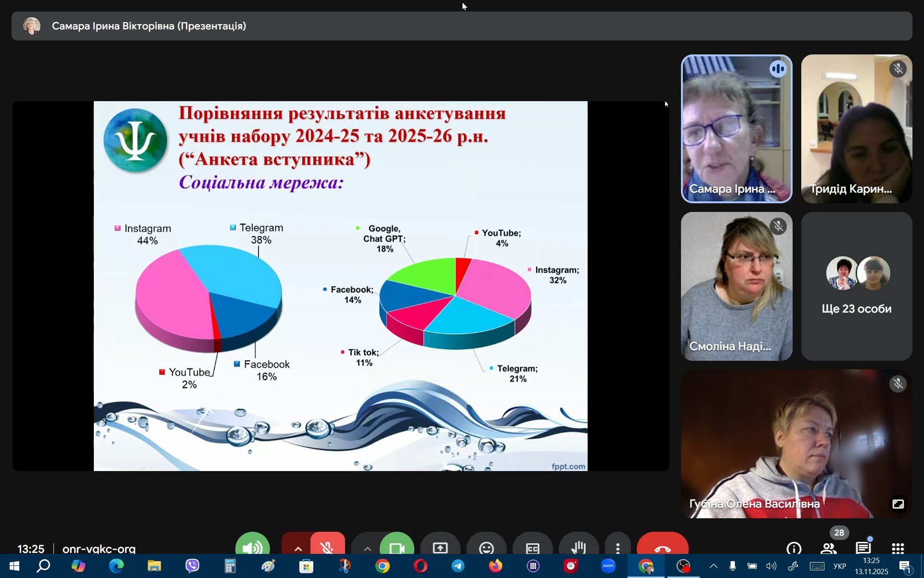Unmute the microphone in the call bar
The image size is (924, 578).
click(328, 547)
